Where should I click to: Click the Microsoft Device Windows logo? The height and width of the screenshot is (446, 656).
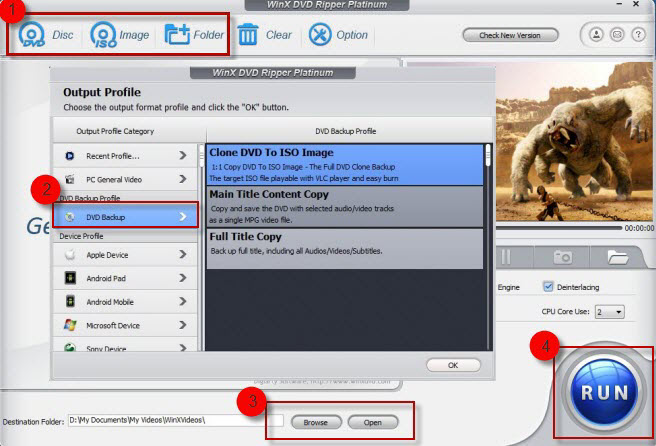[70, 325]
